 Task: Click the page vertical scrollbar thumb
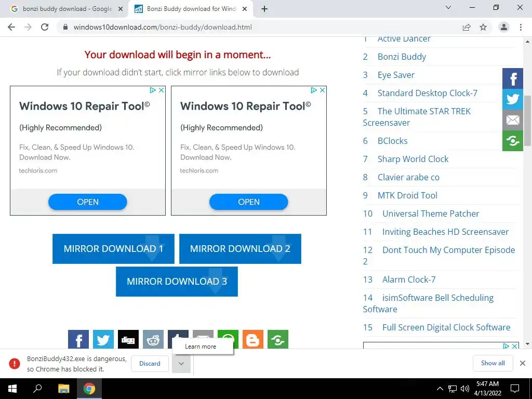tap(527, 121)
